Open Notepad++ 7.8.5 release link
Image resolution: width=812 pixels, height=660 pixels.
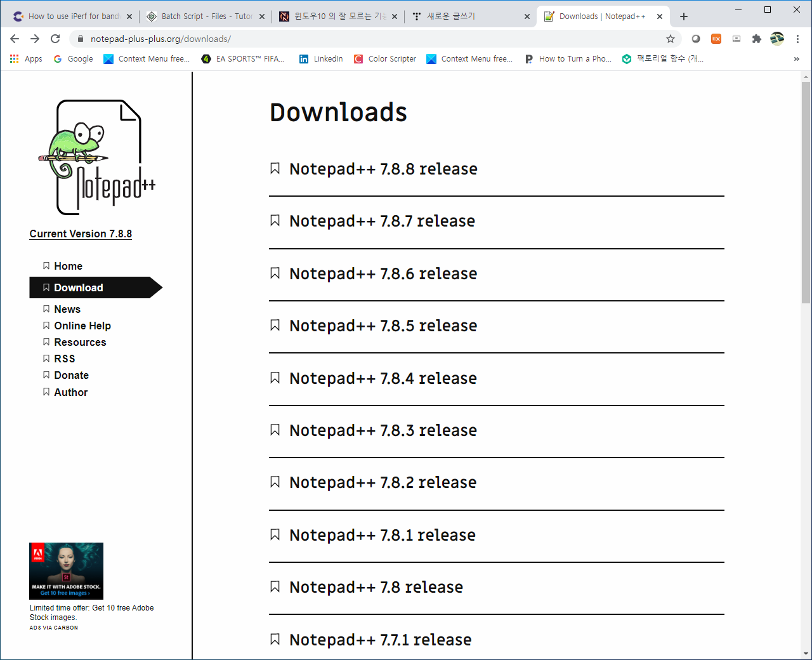[x=383, y=326]
